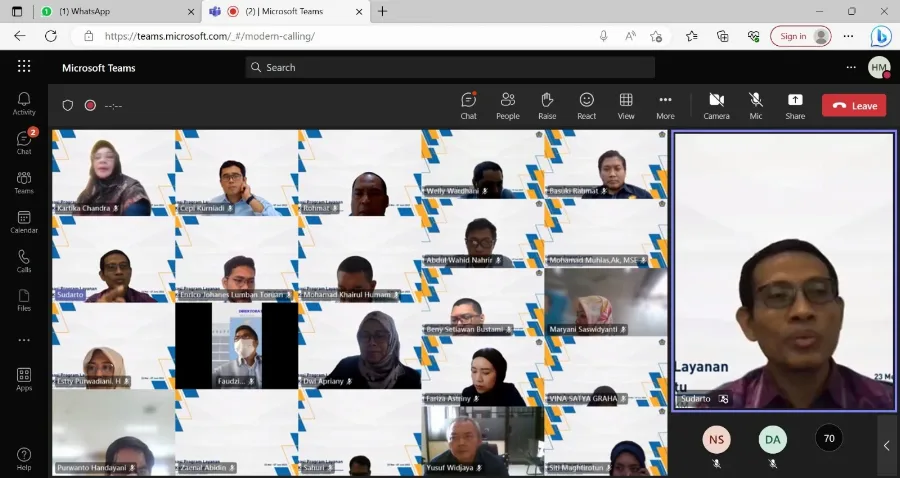Image resolution: width=900 pixels, height=478 pixels.
Task: Open Teams settings and more ellipsis
Action: point(851,67)
